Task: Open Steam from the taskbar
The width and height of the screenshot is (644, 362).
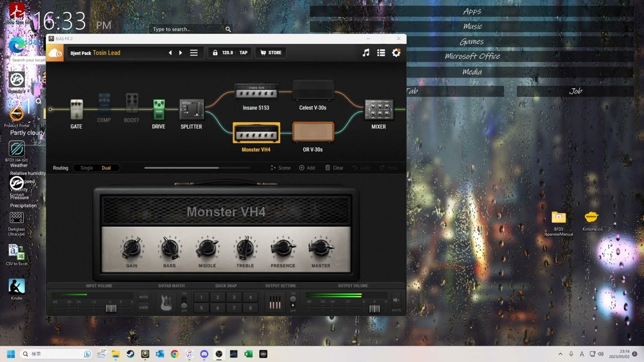Action: 130,354
